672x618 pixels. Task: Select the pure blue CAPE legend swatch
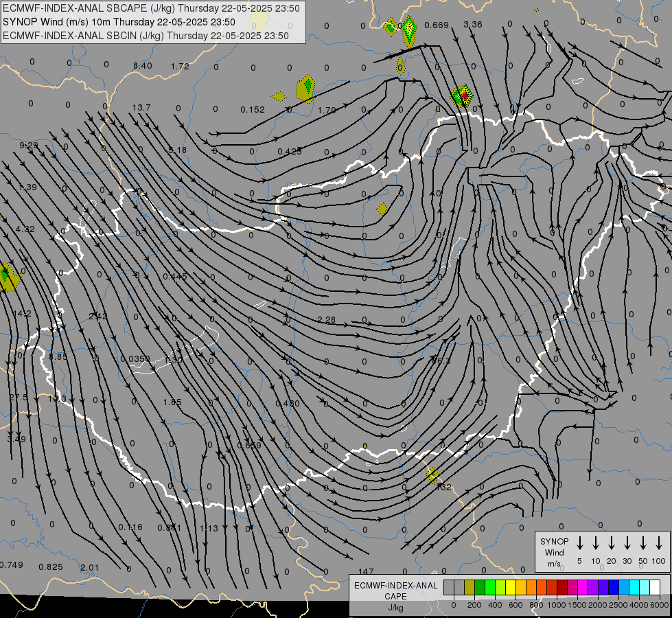tap(614, 588)
